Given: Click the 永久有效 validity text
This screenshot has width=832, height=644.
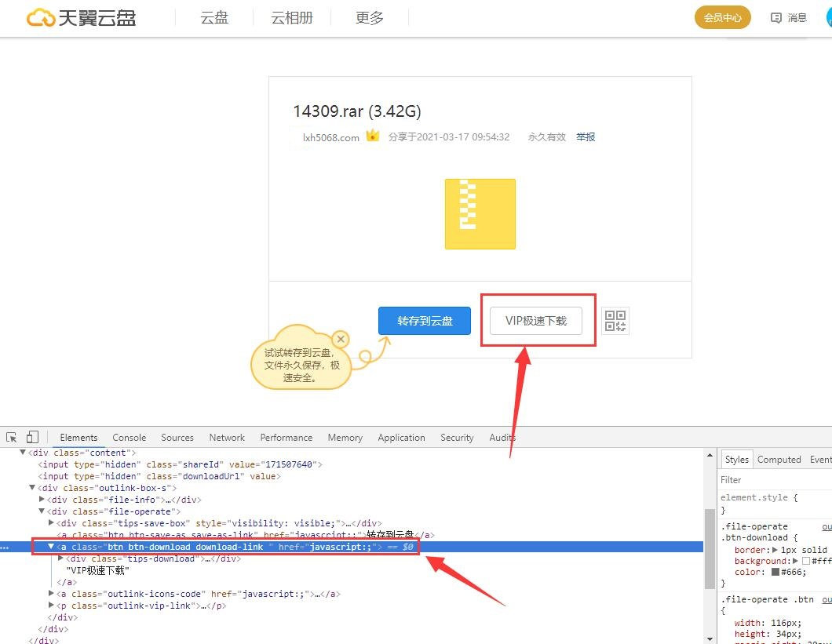Looking at the screenshot, I should (x=546, y=136).
